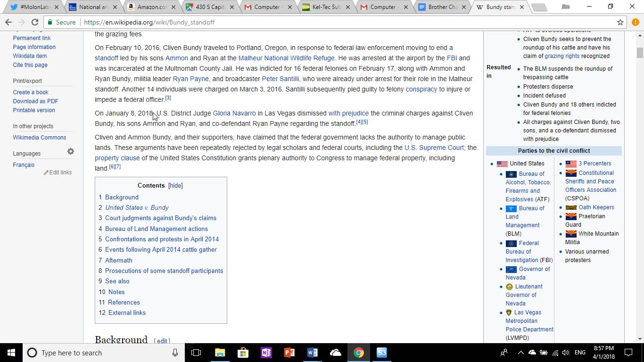Click the battery icon in system tray
Viewport: 644px width, 362px height.
(x=543, y=353)
